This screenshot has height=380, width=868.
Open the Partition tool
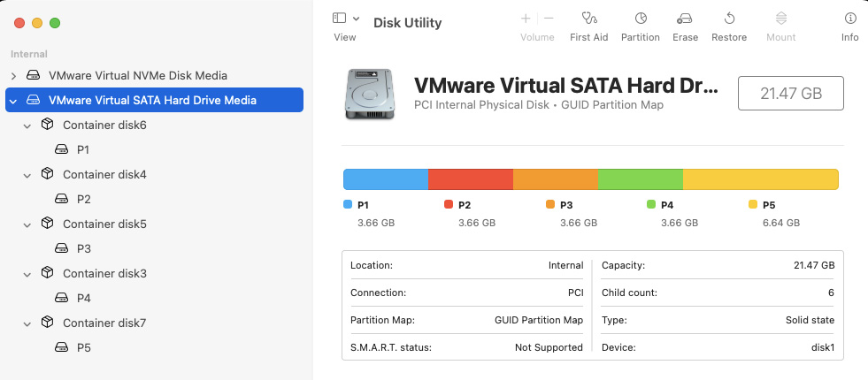click(x=641, y=19)
